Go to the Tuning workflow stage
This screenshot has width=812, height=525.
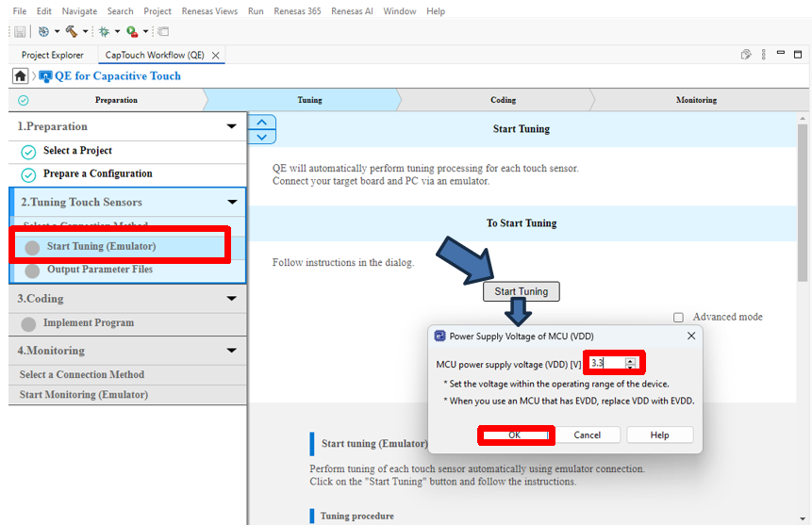302,100
